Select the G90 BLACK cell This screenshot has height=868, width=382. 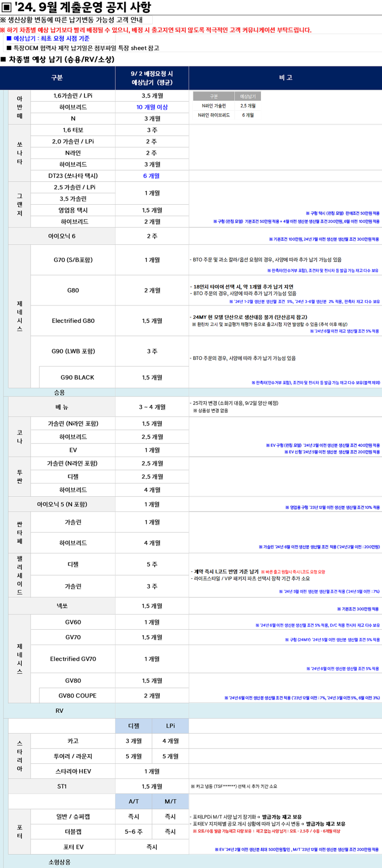click(x=77, y=378)
